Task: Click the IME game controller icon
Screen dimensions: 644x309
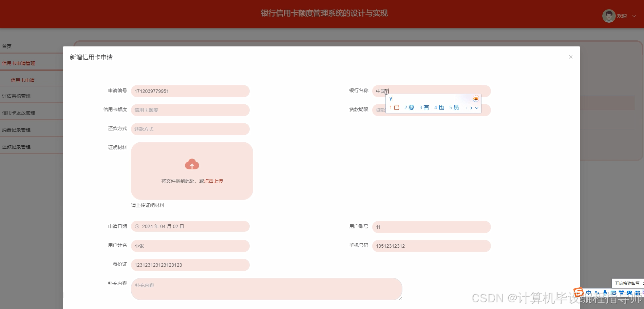Action: (x=629, y=293)
